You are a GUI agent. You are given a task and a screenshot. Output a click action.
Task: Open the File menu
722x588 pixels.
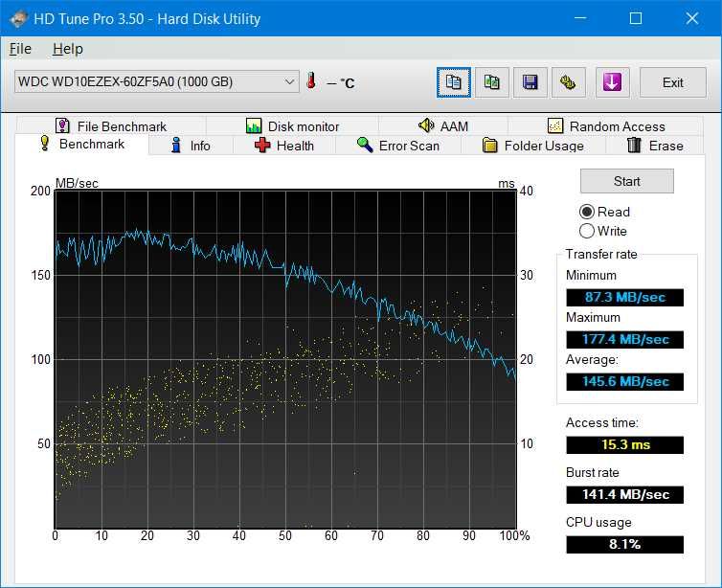click(20, 49)
